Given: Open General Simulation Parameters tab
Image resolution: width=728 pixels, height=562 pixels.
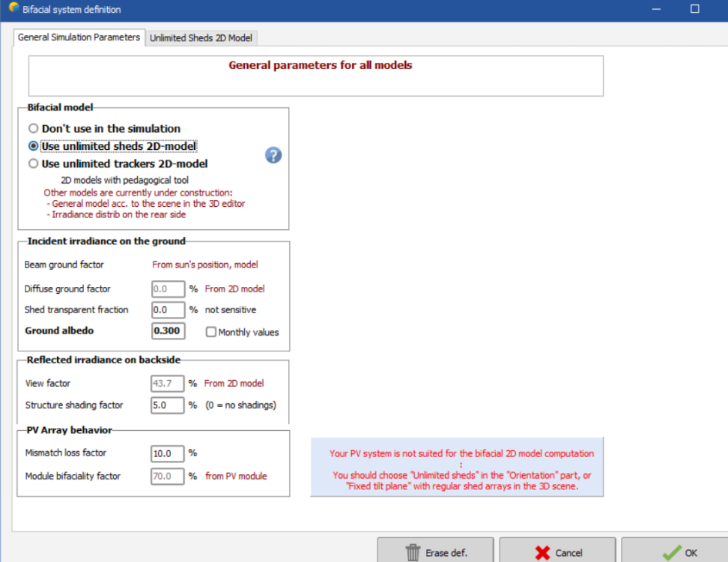Looking at the screenshot, I should tap(79, 37).
